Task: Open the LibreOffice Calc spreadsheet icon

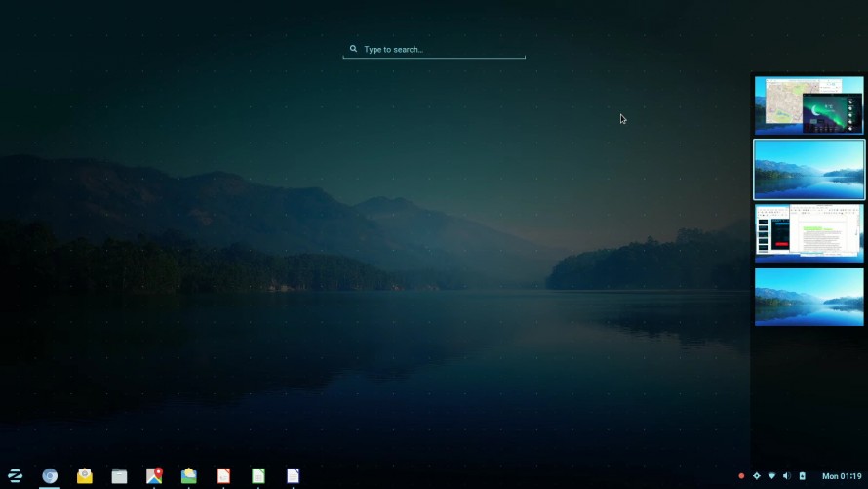Action: tap(258, 476)
